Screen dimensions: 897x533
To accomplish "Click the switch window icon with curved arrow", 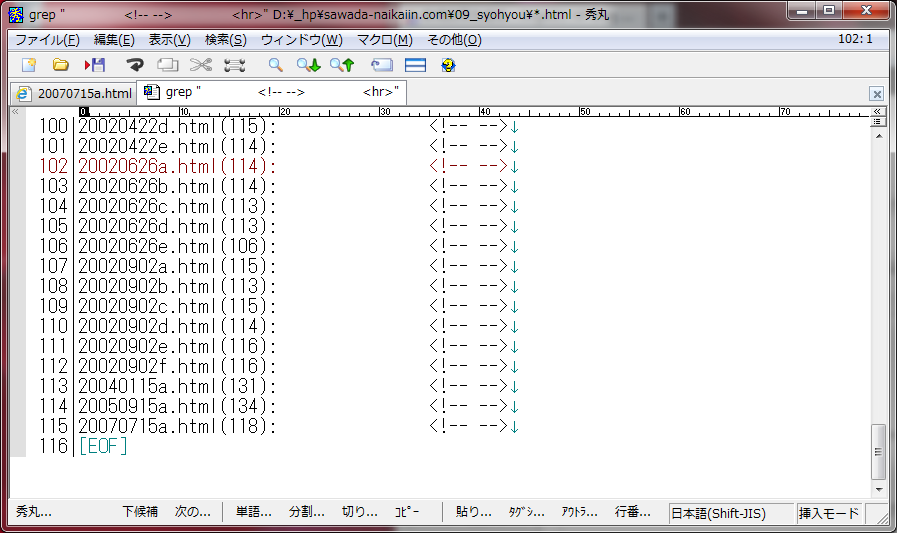I will tap(382, 65).
